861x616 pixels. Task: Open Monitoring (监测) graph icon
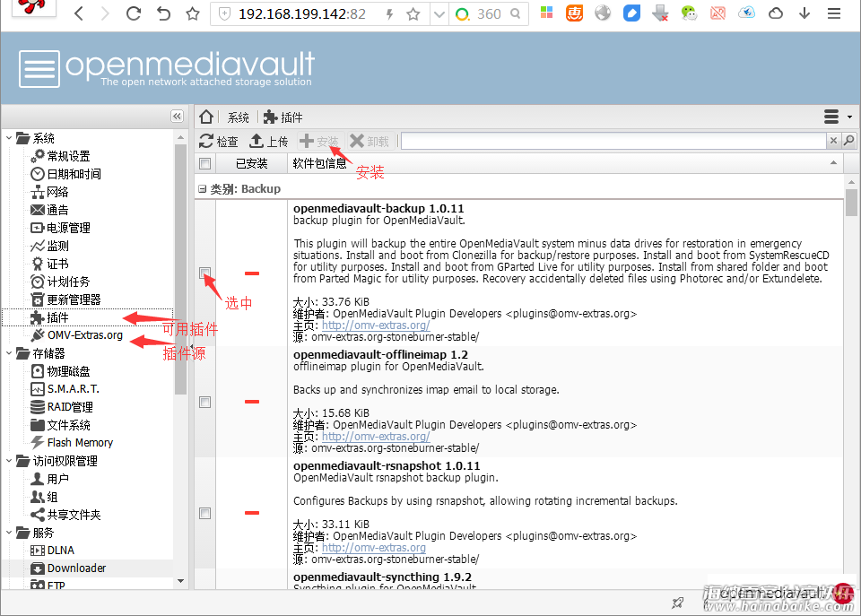38,246
